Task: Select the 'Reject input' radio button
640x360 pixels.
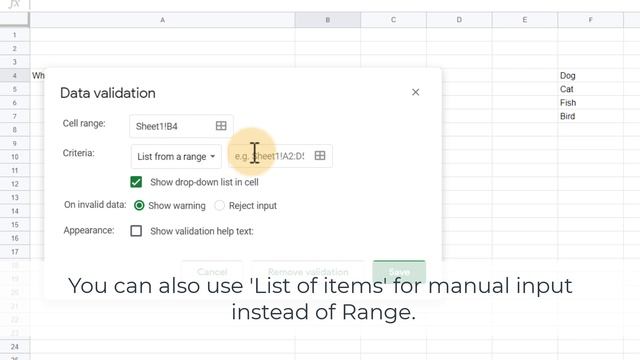Action: tap(220, 205)
